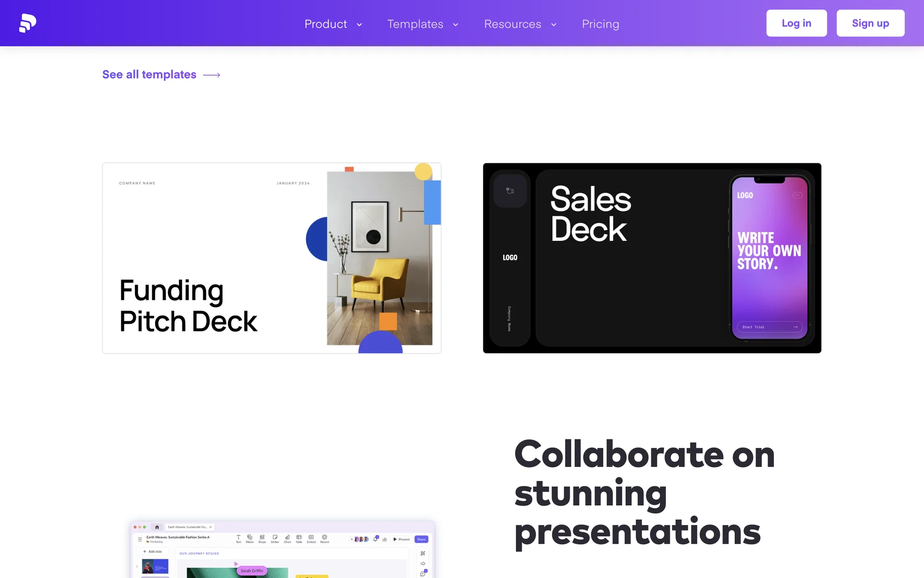Click the Log in button

click(x=796, y=23)
